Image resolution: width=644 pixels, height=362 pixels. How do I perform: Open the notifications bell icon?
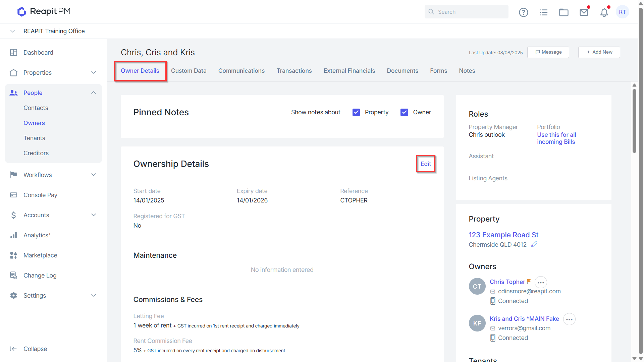click(604, 12)
